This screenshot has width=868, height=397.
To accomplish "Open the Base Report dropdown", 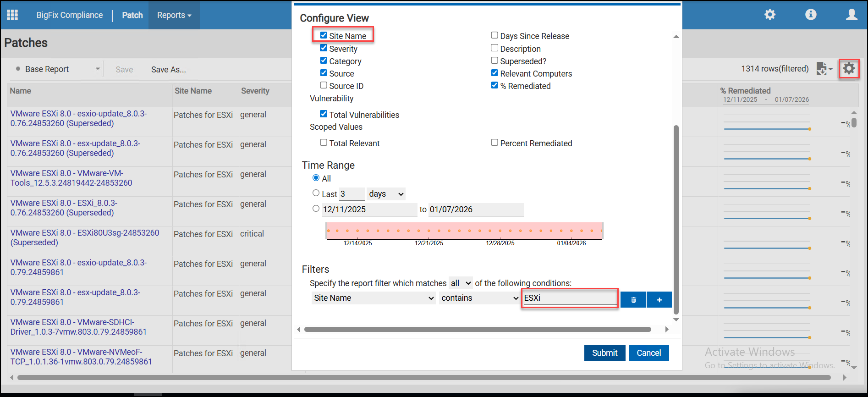I will pos(57,69).
